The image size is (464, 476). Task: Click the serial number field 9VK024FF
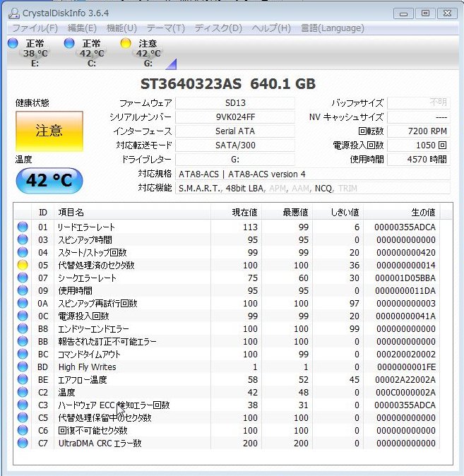235,117
